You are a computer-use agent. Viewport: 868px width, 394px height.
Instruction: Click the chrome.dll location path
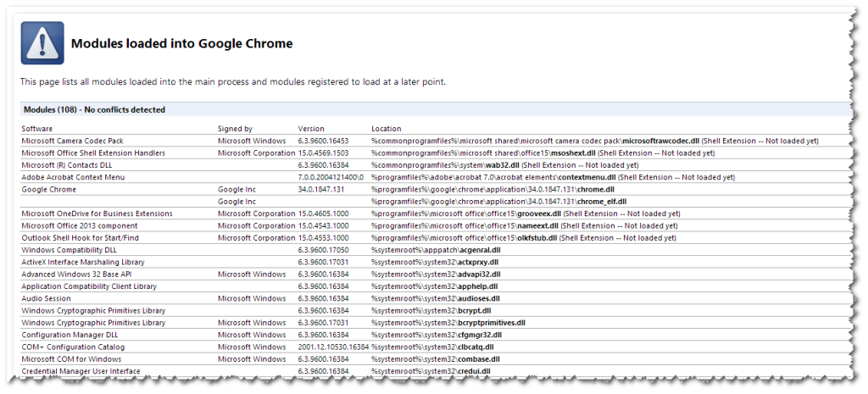492,189
